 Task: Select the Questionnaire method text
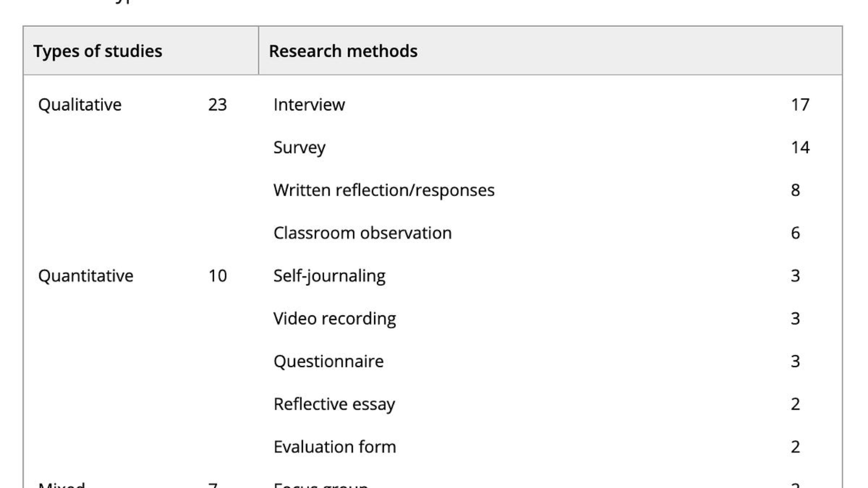coord(328,361)
